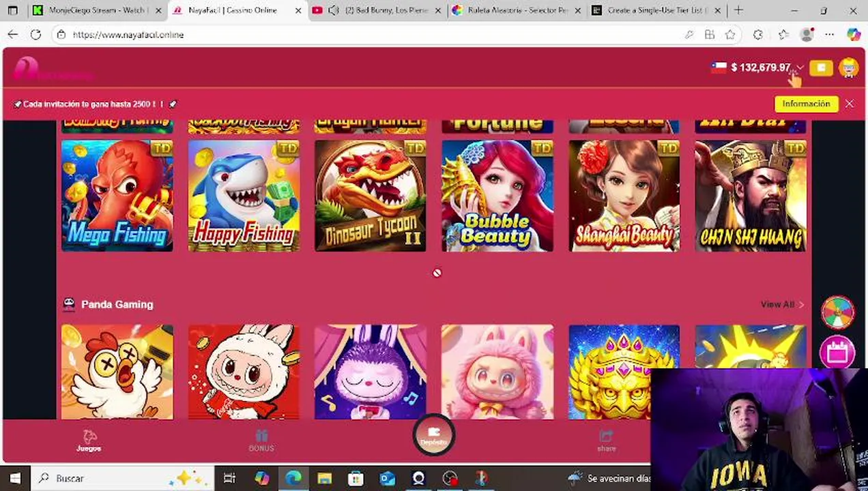Open the password key icon in address bar

(689, 35)
